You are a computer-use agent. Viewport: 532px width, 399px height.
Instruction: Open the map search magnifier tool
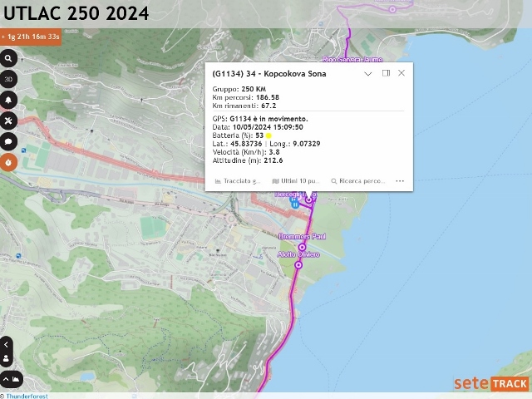tap(8, 59)
